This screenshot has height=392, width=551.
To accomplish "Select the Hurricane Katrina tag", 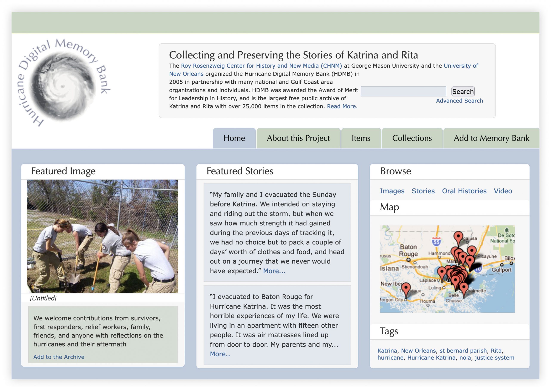I will click(x=431, y=358).
